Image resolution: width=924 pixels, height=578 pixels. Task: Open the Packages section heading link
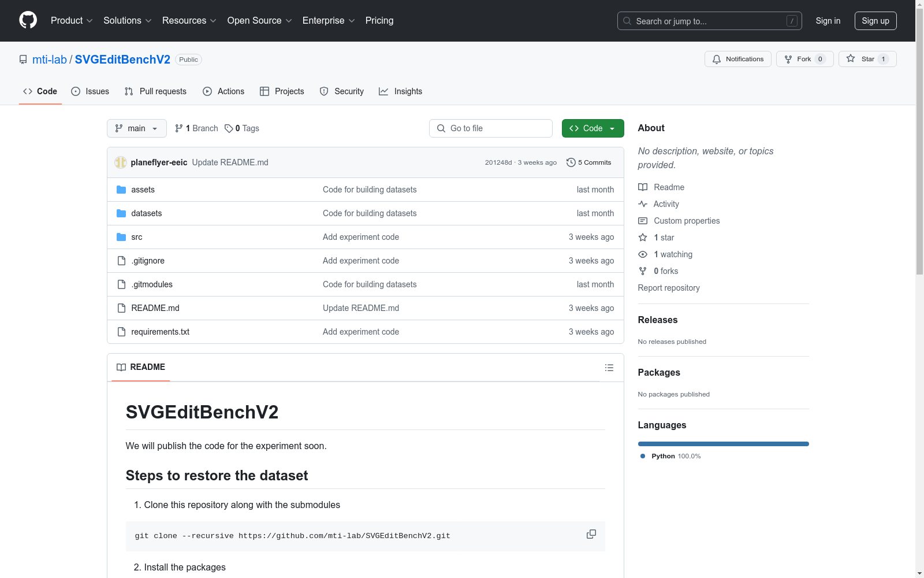click(x=659, y=372)
